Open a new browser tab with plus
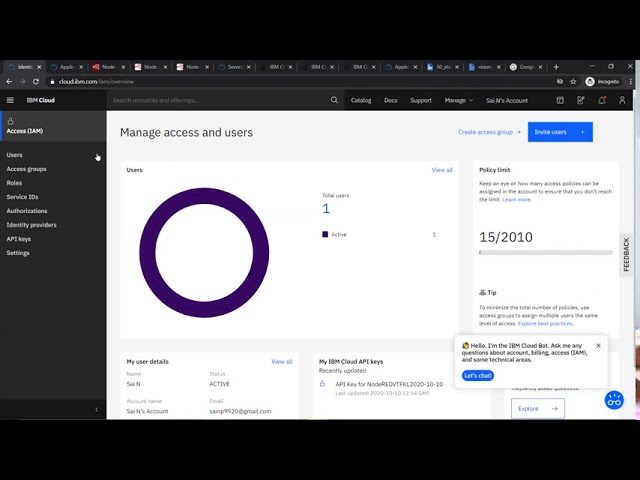 tap(556, 67)
